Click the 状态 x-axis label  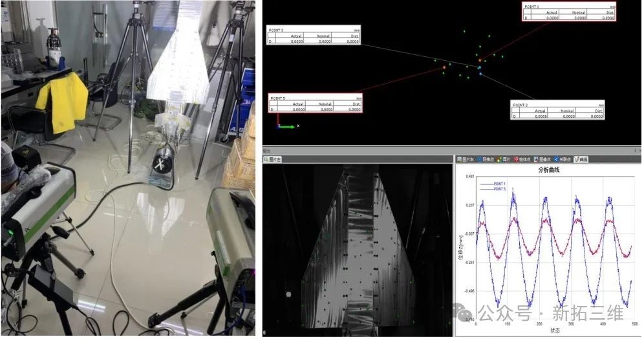pos(555,331)
